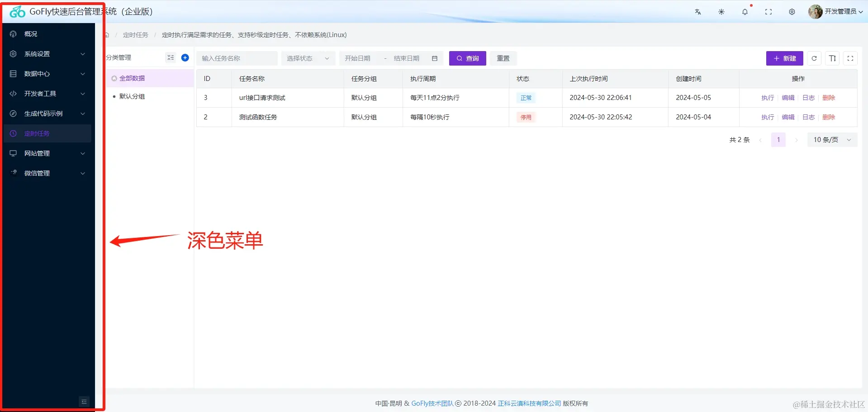
Task: Select the 定时任务 menu item
Action: point(47,133)
